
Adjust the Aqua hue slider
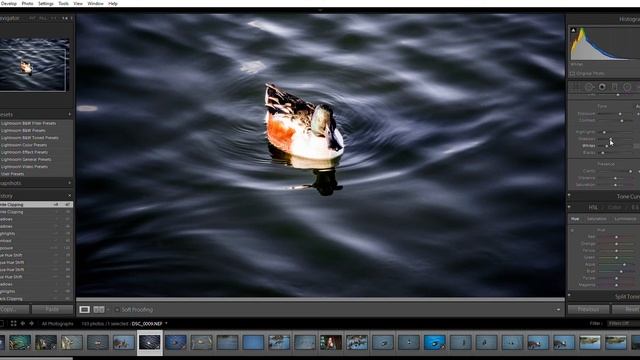[624, 265]
